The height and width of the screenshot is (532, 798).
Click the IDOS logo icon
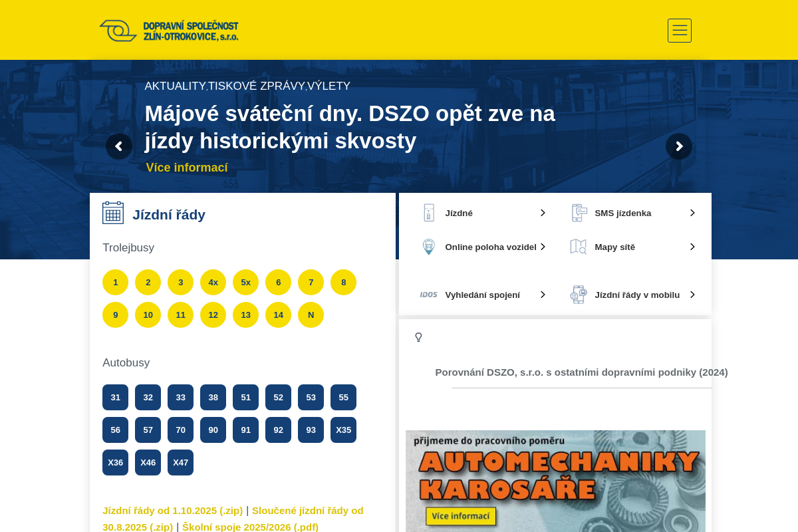point(429,295)
